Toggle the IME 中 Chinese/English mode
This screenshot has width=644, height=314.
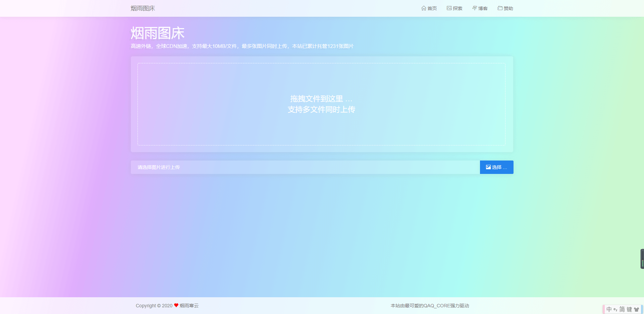(x=609, y=309)
